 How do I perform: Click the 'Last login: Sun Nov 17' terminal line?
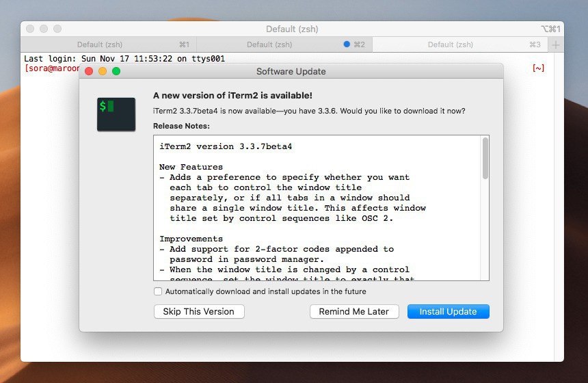[x=124, y=59]
